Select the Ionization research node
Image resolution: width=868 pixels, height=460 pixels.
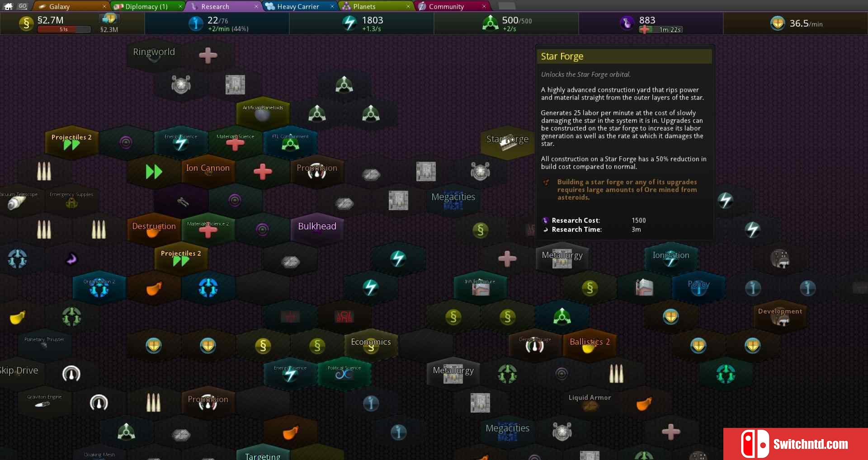(671, 258)
